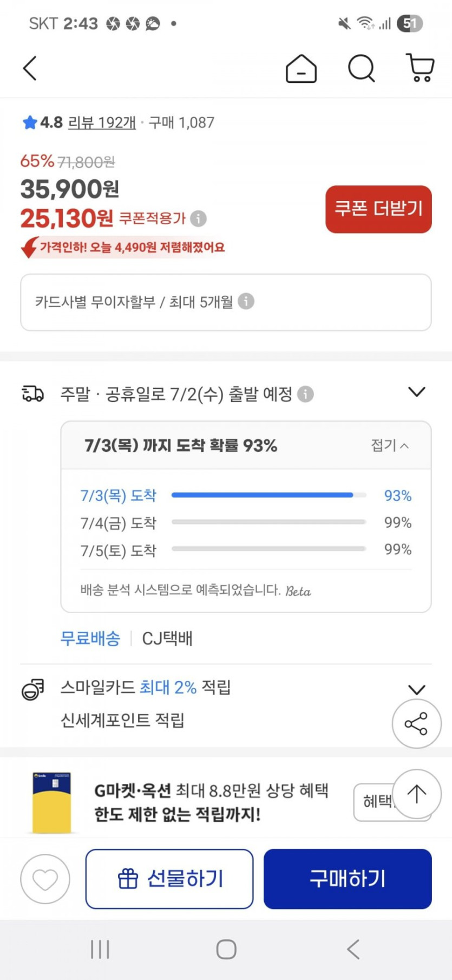Open the 리뷰 192개 reviews link
This screenshot has height=980, width=452.
point(102,122)
